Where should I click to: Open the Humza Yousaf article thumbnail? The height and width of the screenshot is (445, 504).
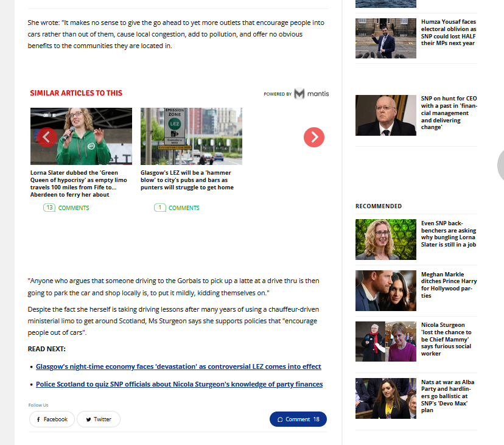coord(386,38)
